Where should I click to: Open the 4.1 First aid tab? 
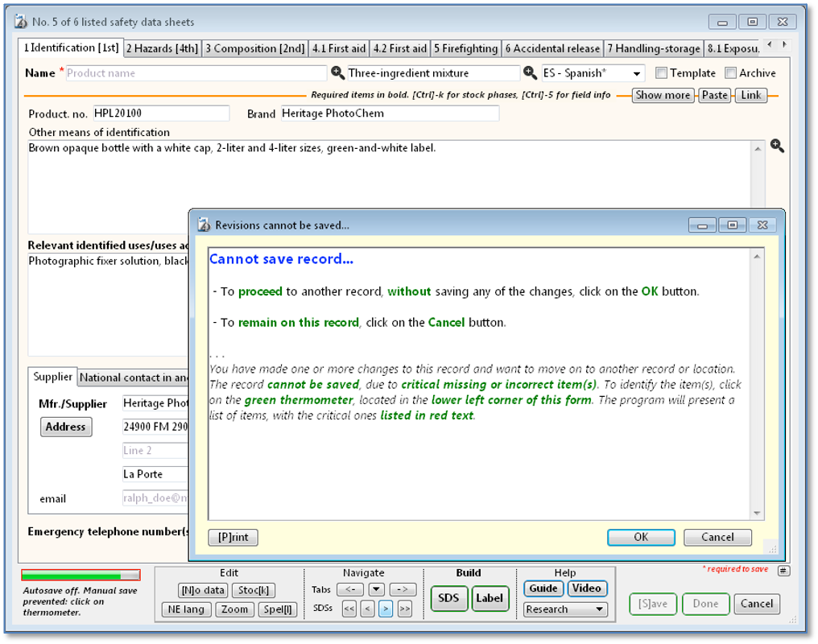339,48
